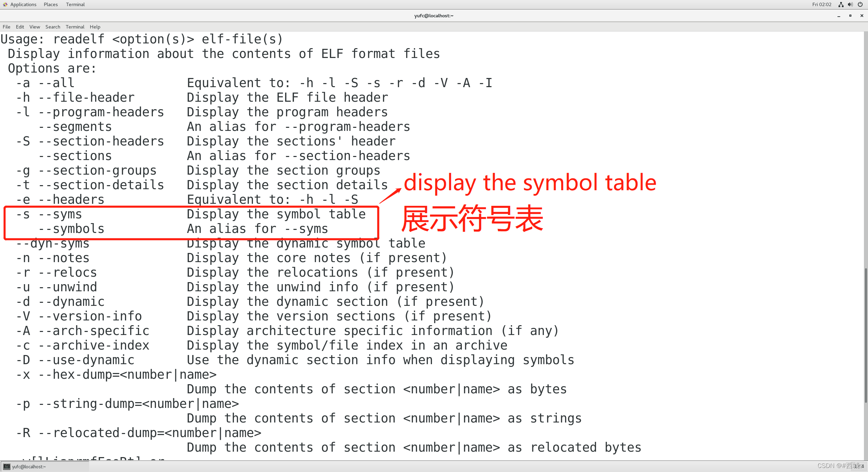This screenshot has height=472, width=868.
Task: Click 'Display the ELF file header' description
Action: click(x=288, y=98)
